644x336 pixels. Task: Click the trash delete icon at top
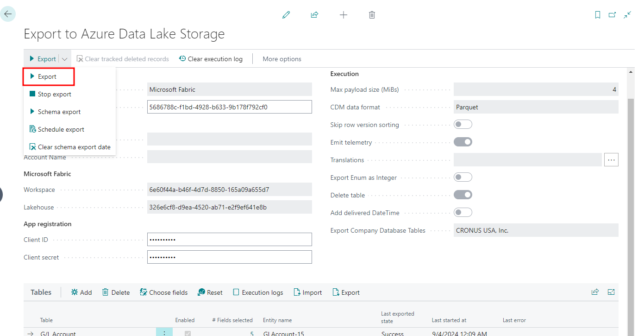pyautogui.click(x=372, y=15)
